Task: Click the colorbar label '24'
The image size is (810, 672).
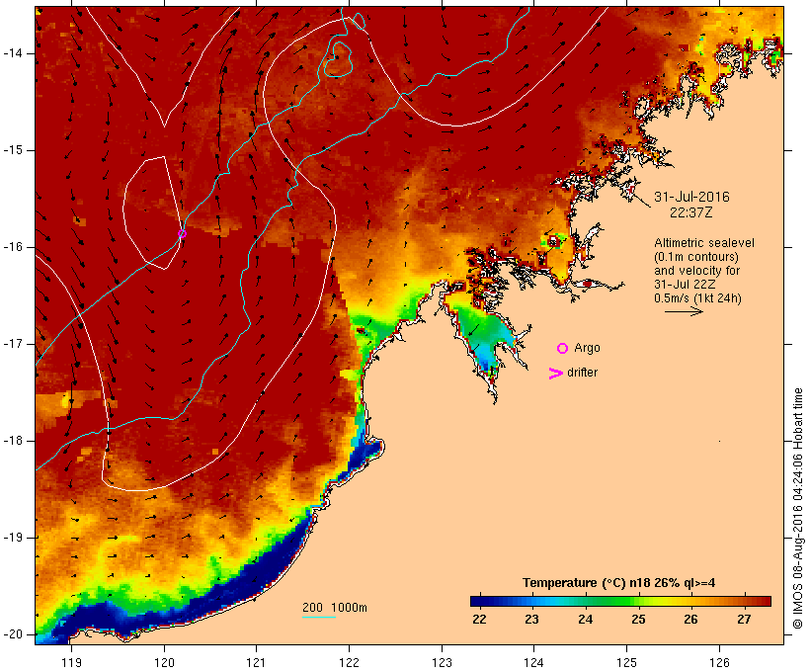Action: [x=586, y=620]
